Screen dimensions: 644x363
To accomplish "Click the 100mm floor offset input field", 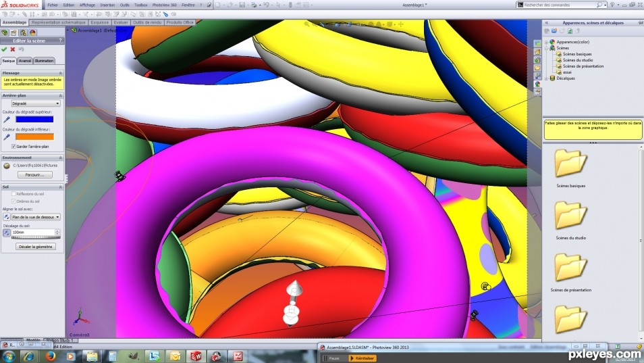I will (x=33, y=233).
